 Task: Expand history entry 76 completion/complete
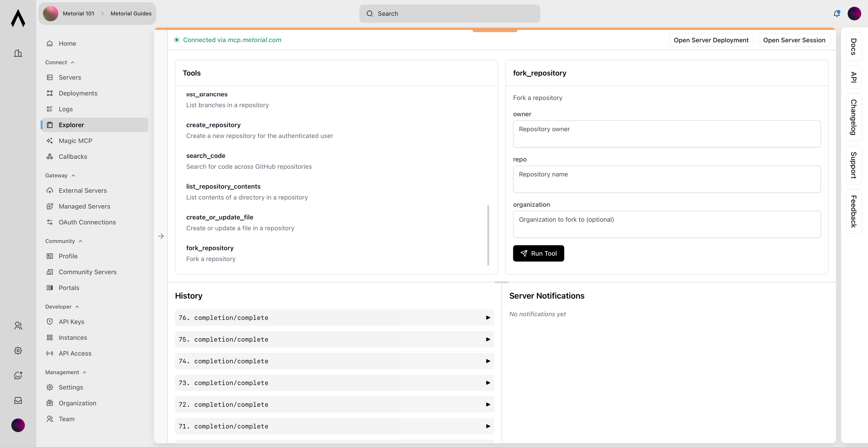pos(334,318)
